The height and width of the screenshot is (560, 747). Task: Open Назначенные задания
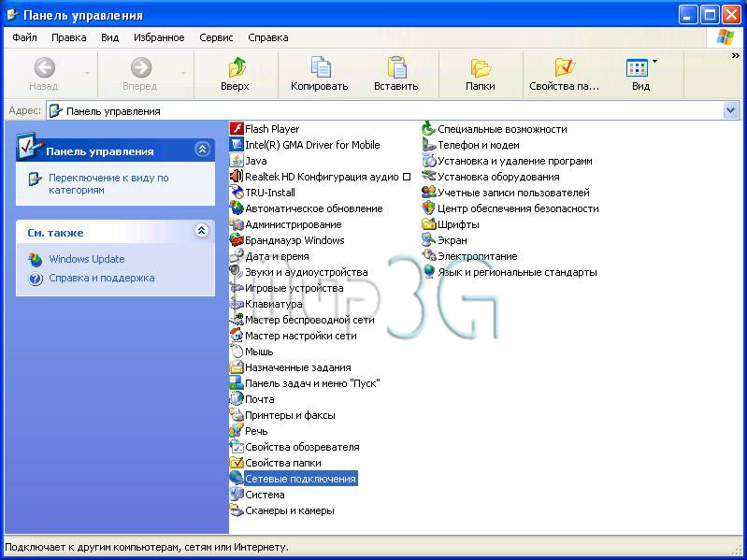pyautogui.click(x=291, y=367)
